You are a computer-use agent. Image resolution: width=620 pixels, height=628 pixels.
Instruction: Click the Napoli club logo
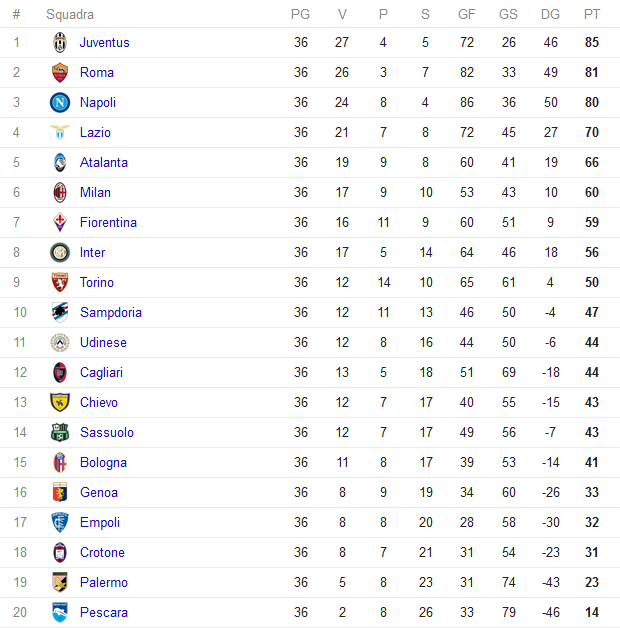pos(60,103)
